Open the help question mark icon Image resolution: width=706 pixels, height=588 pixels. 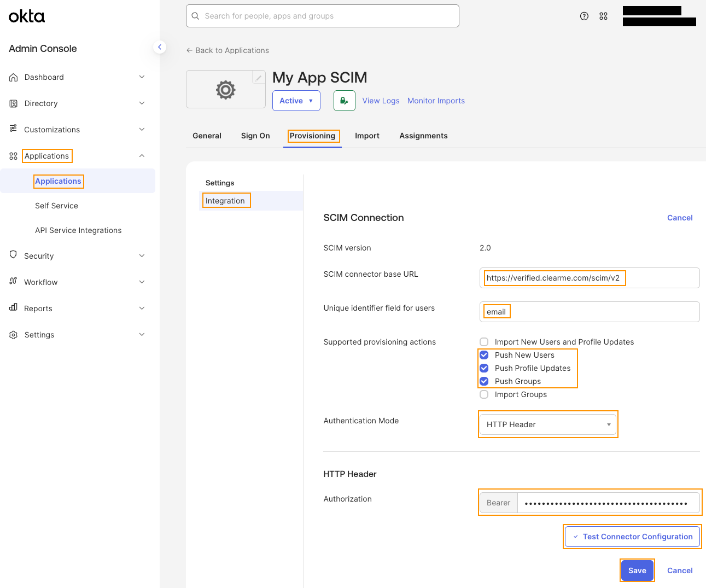(584, 16)
